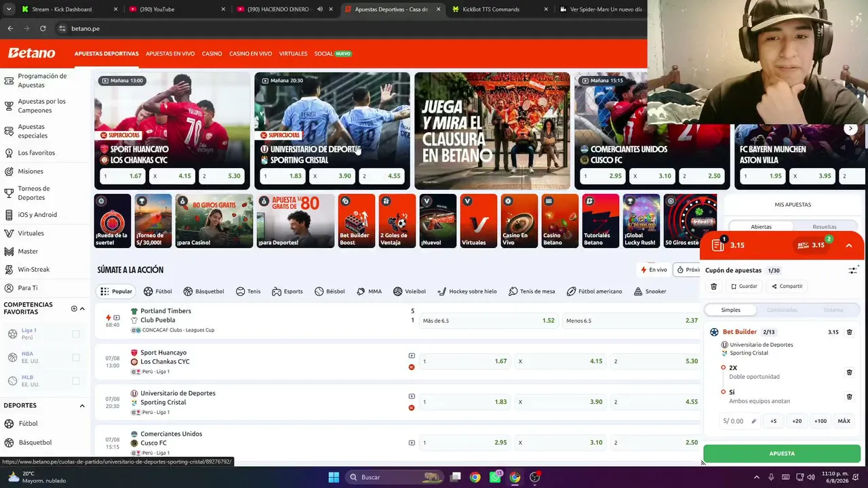Mute the HACIENDO DINERO browser tab audio

coord(319,9)
